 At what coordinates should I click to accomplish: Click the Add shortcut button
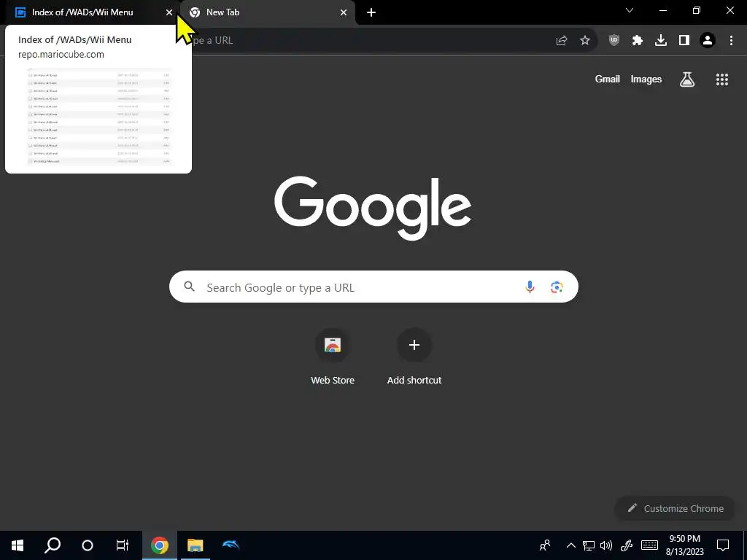414,357
